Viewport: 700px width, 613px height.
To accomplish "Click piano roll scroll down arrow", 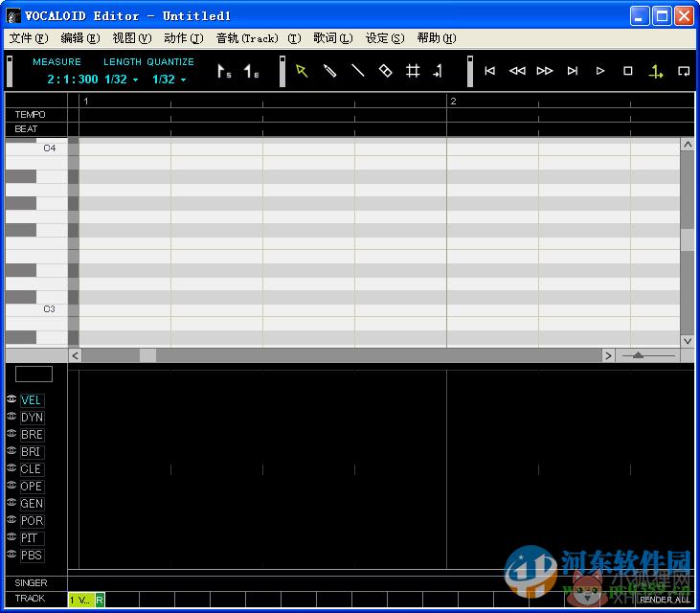I will click(x=688, y=341).
